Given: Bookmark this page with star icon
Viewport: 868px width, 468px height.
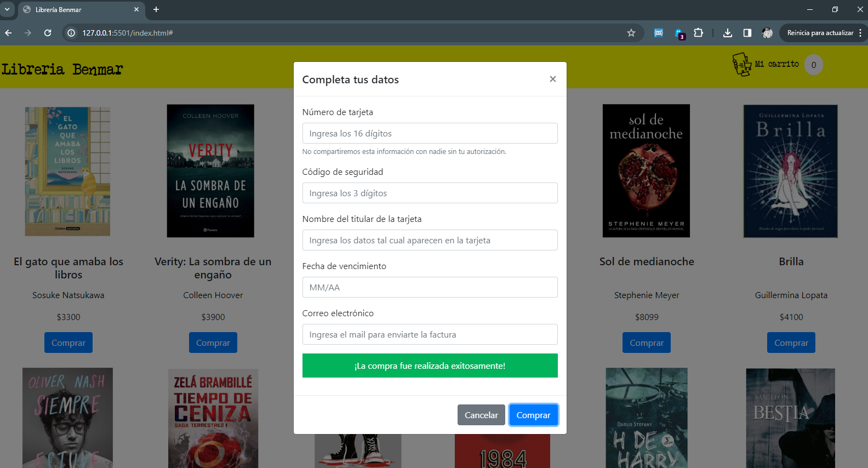Looking at the screenshot, I should pos(631,33).
